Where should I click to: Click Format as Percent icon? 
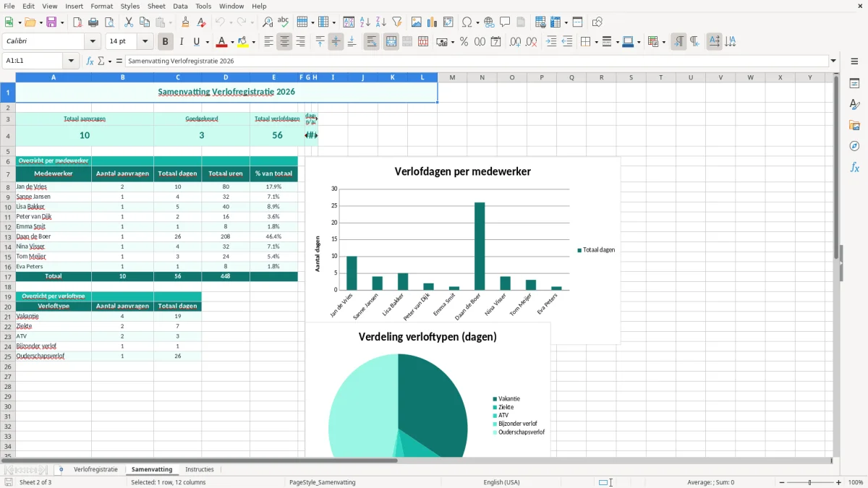[464, 42]
